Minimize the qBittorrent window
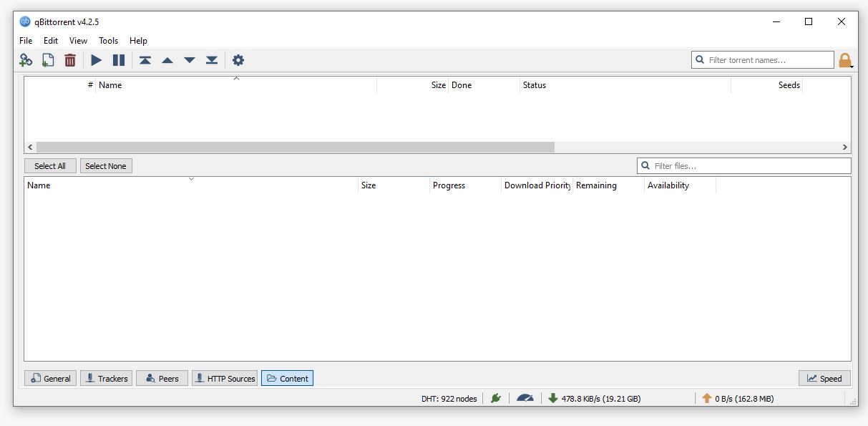868x426 pixels. pyautogui.click(x=776, y=21)
